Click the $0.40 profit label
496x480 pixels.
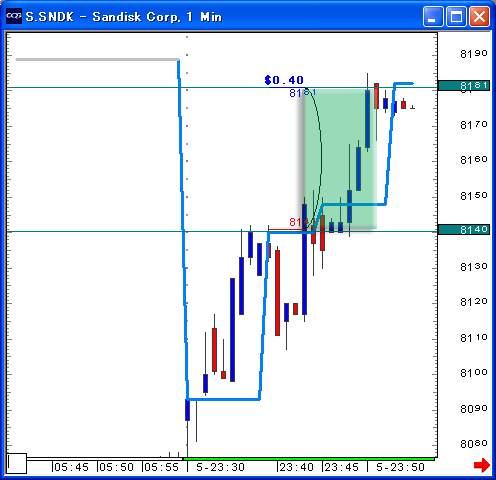pyautogui.click(x=284, y=80)
